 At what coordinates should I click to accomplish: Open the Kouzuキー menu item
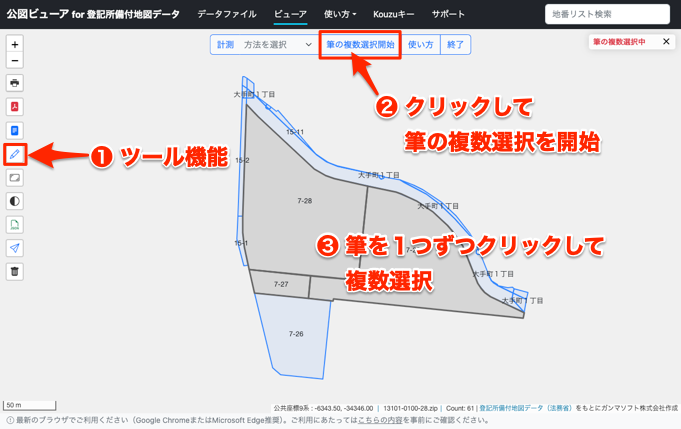[x=393, y=15]
